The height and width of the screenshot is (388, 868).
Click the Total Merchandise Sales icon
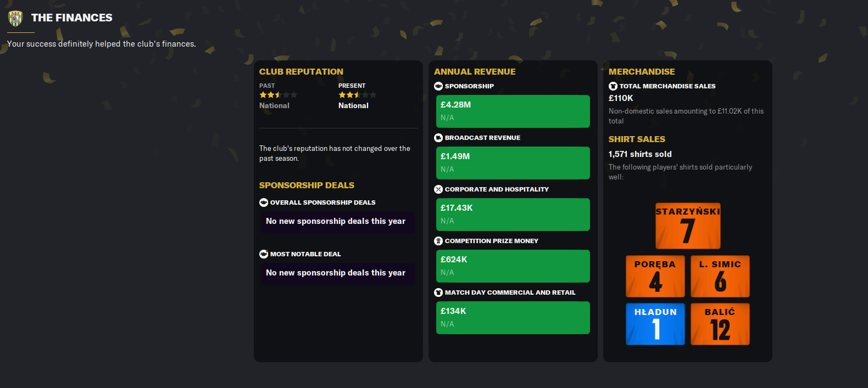(x=613, y=86)
